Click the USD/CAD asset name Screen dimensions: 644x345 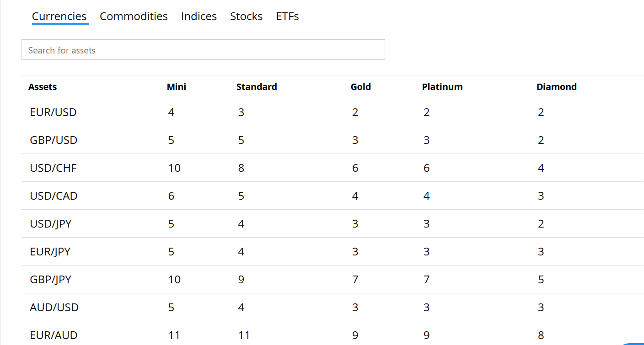(54, 196)
